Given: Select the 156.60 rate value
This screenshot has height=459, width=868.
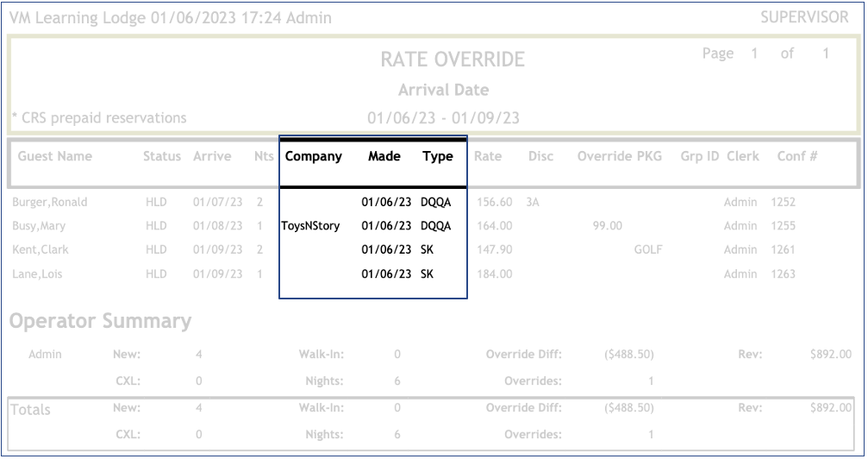Looking at the screenshot, I should [494, 203].
